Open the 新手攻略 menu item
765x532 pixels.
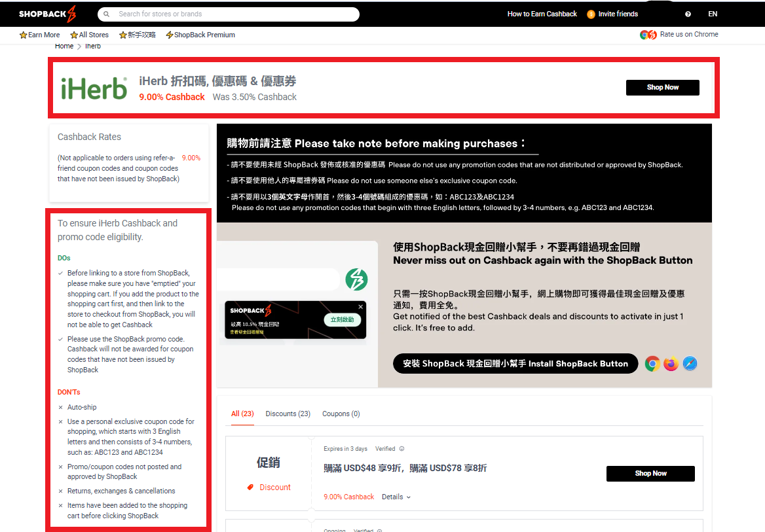[138, 35]
